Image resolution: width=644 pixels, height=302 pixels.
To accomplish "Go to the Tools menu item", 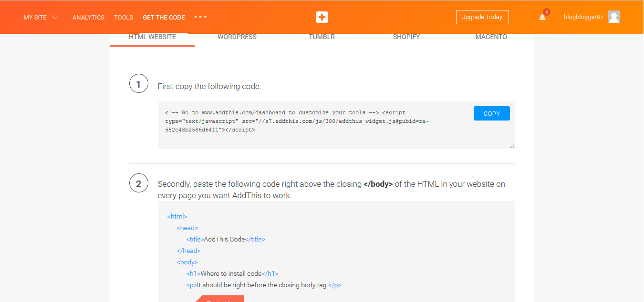I will pos(124,18).
